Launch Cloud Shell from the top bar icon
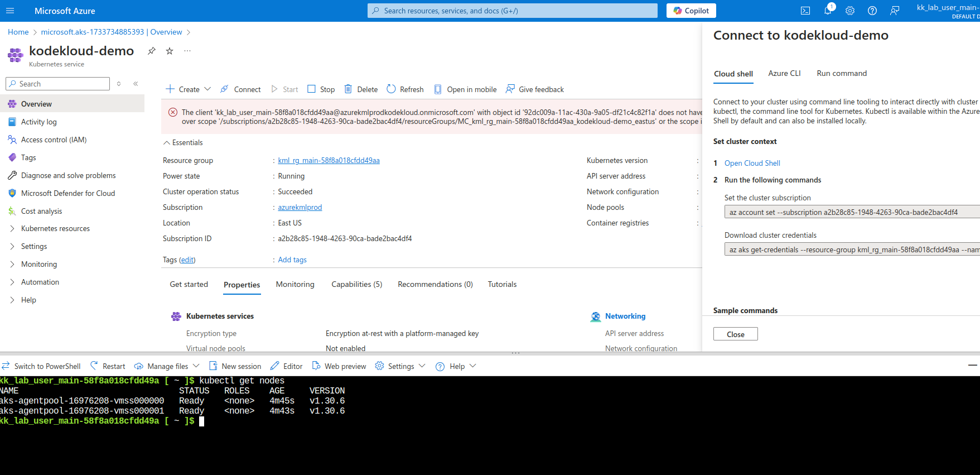 click(x=805, y=11)
